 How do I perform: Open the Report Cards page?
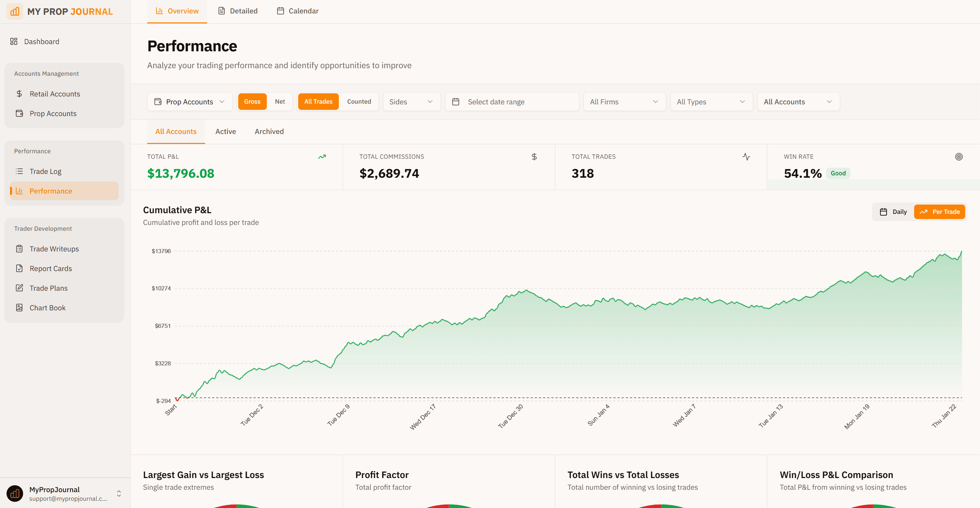[x=64, y=268]
